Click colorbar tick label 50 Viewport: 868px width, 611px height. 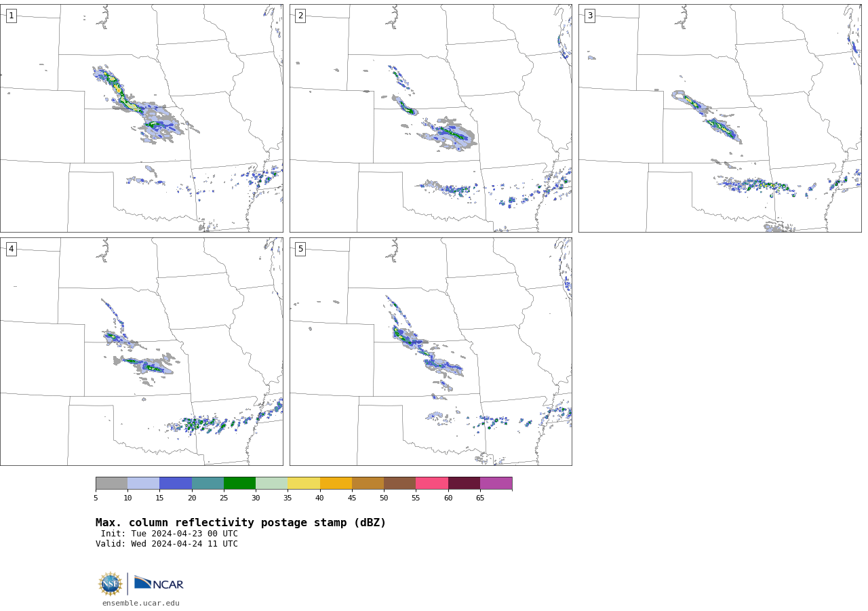coord(384,498)
